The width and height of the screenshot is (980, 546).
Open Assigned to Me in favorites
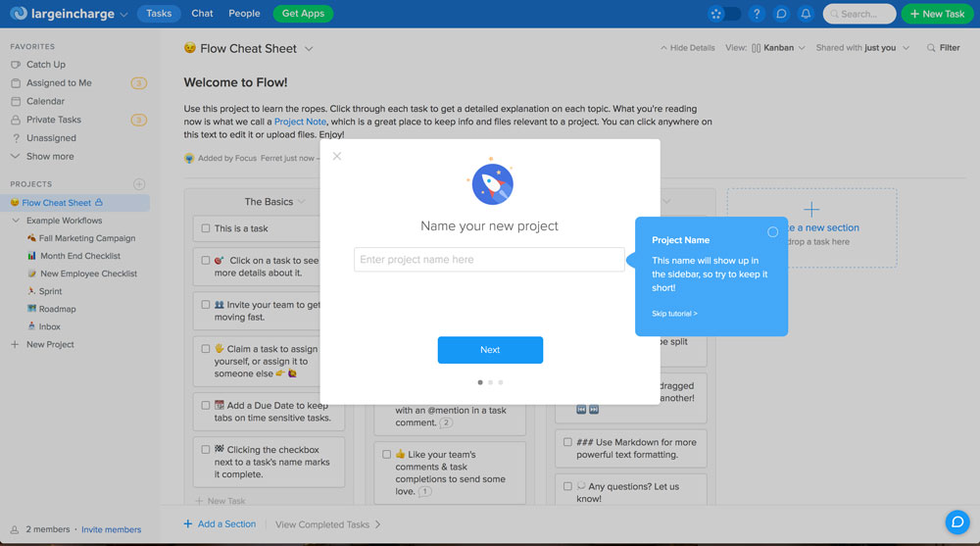[x=59, y=82]
